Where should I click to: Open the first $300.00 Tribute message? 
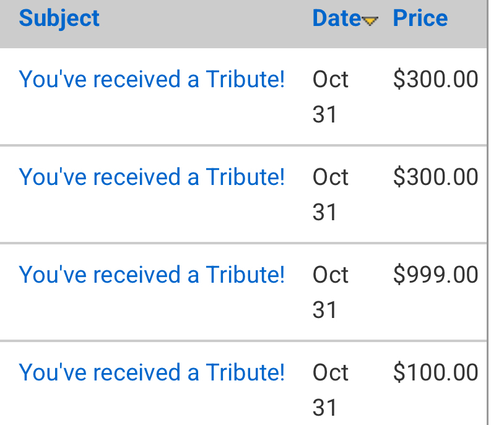pos(152,79)
